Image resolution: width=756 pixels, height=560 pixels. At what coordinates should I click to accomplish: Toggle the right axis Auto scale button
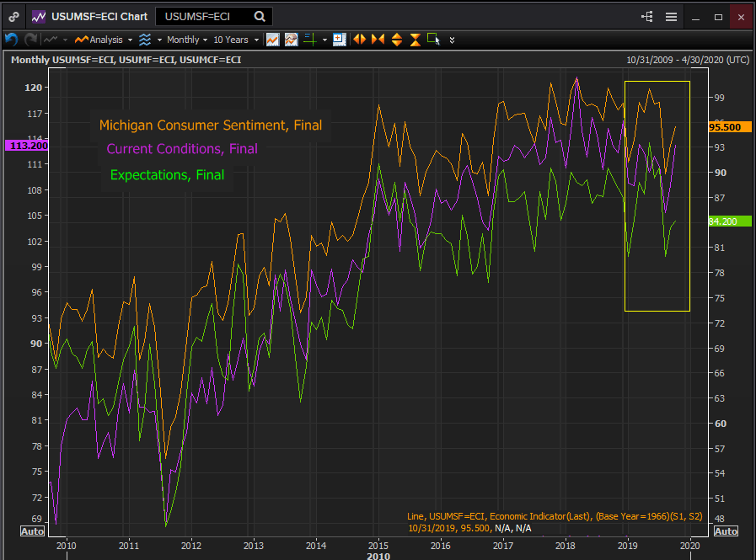[x=726, y=531]
